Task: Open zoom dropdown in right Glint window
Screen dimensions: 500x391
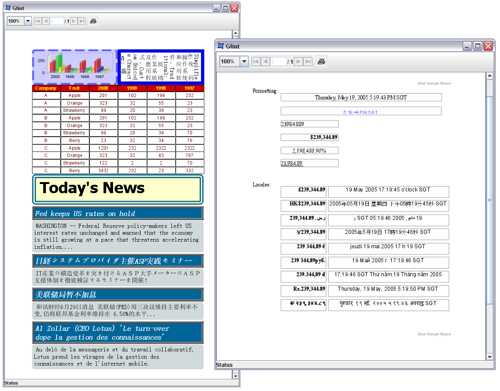Action: tap(244, 61)
